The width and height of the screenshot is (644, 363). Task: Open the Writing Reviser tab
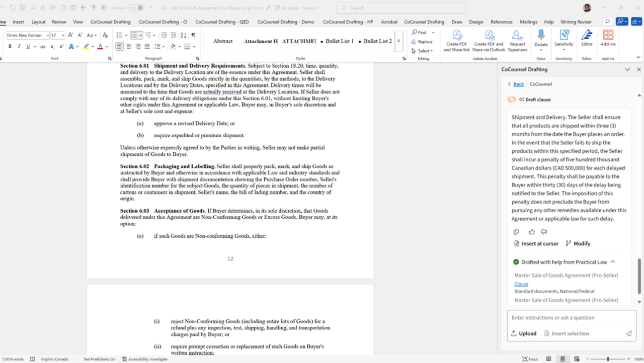[576, 22]
